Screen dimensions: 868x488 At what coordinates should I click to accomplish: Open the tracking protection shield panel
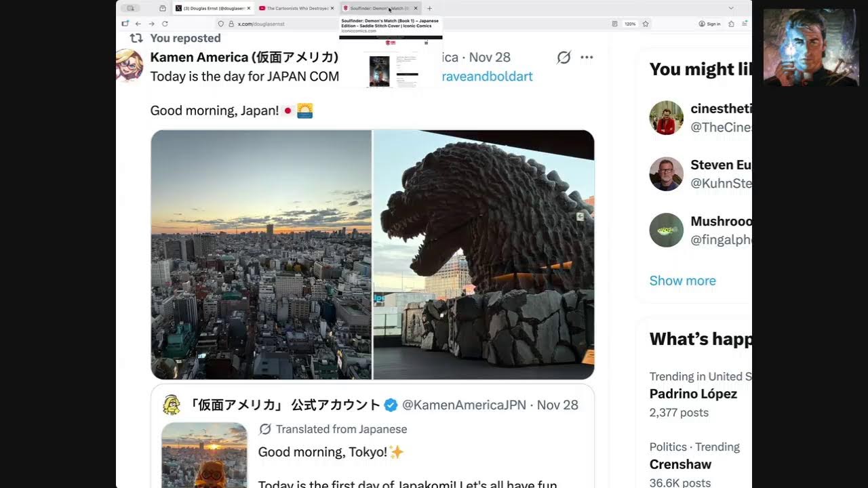[221, 24]
